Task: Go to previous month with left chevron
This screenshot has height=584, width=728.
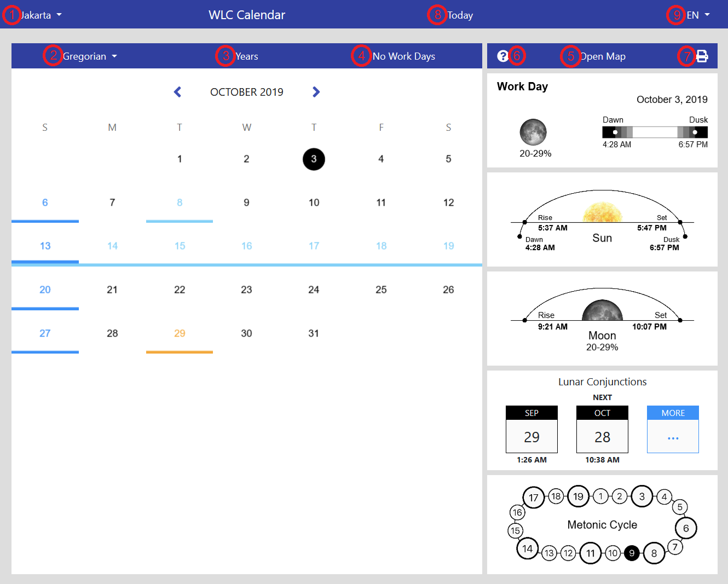Action: [178, 92]
